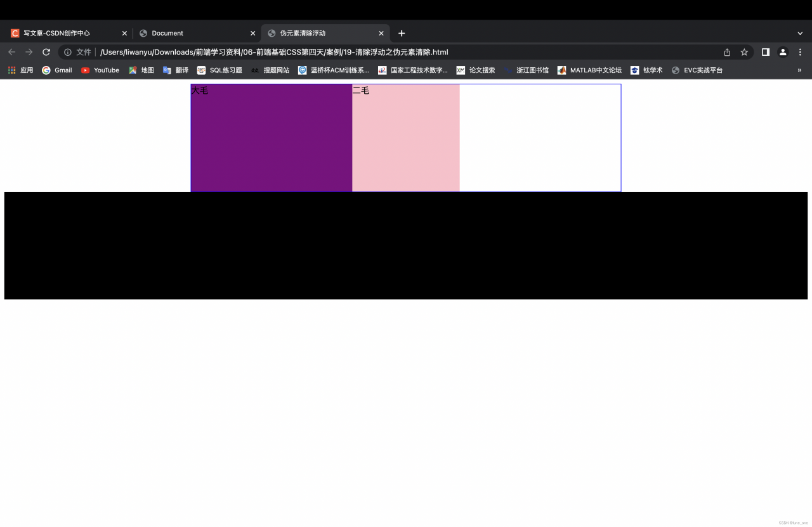812x527 pixels.
Task: Go forward to the next page
Action: [x=29, y=52]
